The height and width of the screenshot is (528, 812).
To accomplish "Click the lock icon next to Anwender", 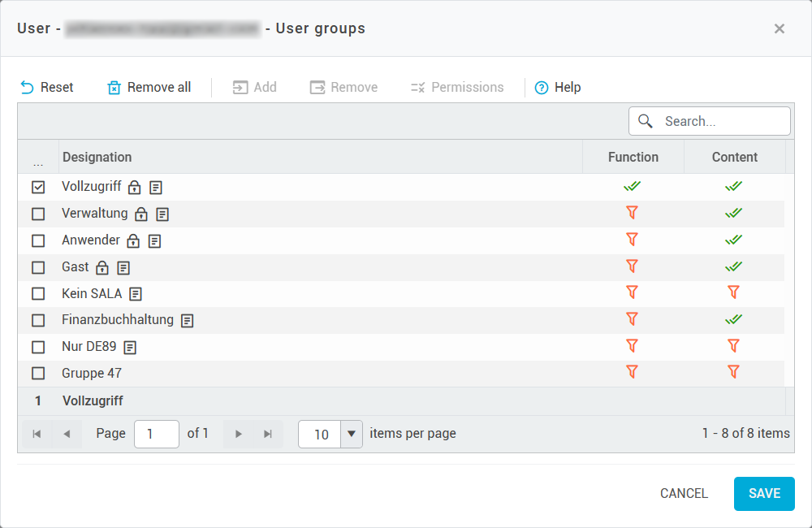I will coord(133,241).
